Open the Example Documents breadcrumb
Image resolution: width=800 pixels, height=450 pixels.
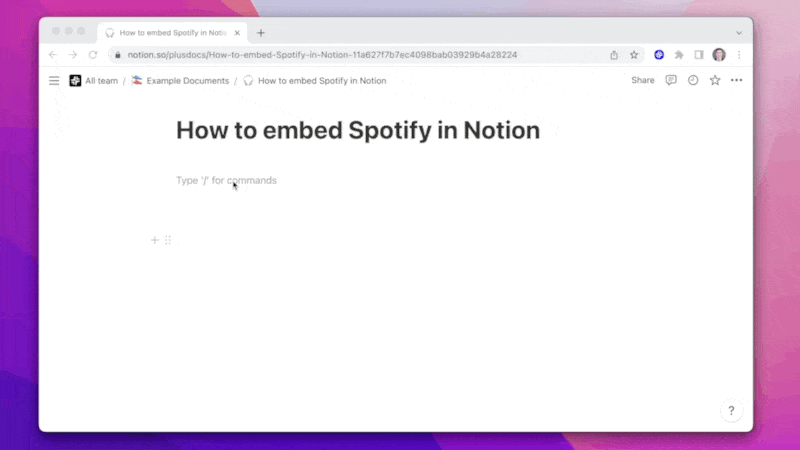187,81
